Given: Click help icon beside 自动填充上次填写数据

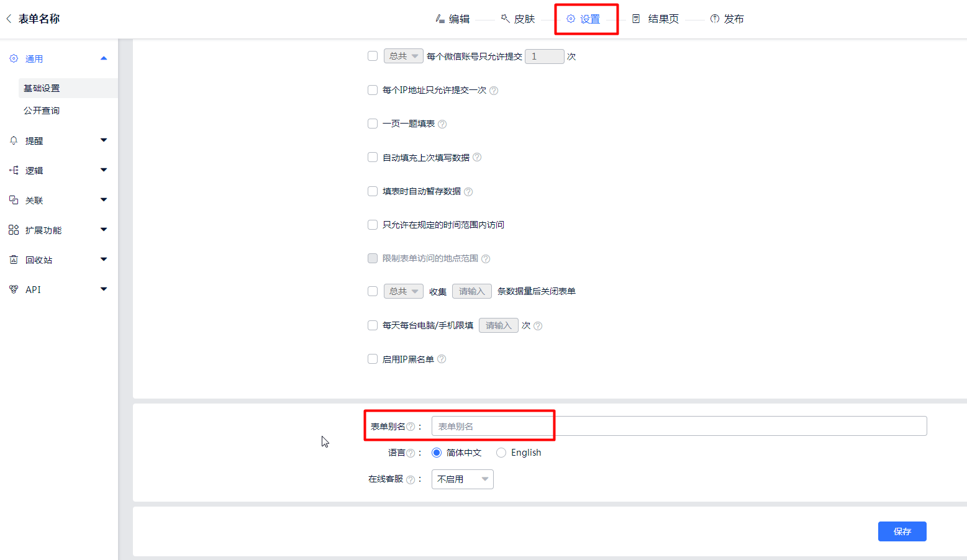Looking at the screenshot, I should (x=477, y=158).
